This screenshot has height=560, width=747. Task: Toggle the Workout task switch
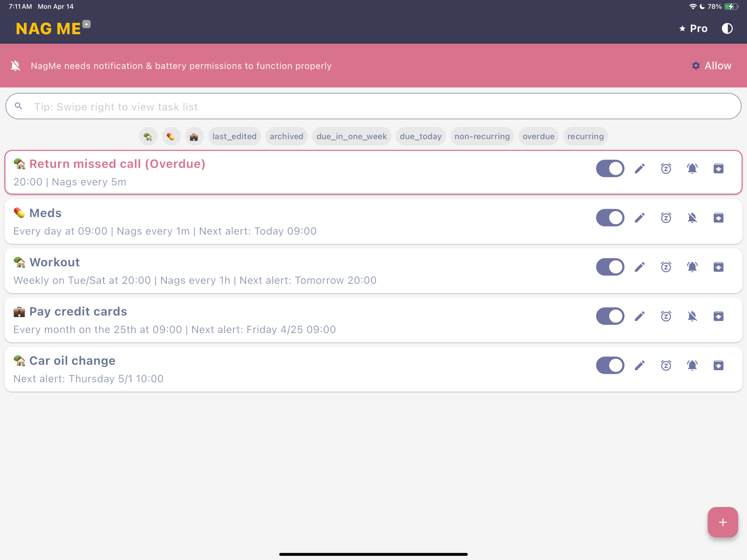(x=610, y=267)
